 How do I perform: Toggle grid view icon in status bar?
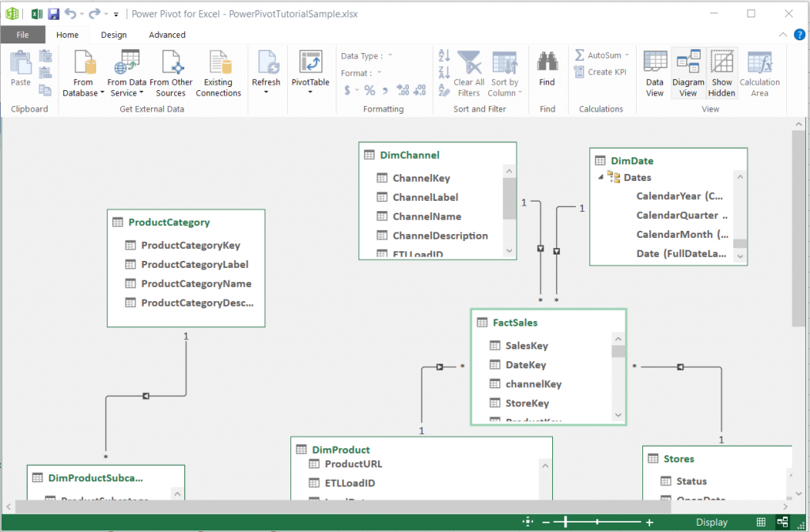click(x=761, y=522)
